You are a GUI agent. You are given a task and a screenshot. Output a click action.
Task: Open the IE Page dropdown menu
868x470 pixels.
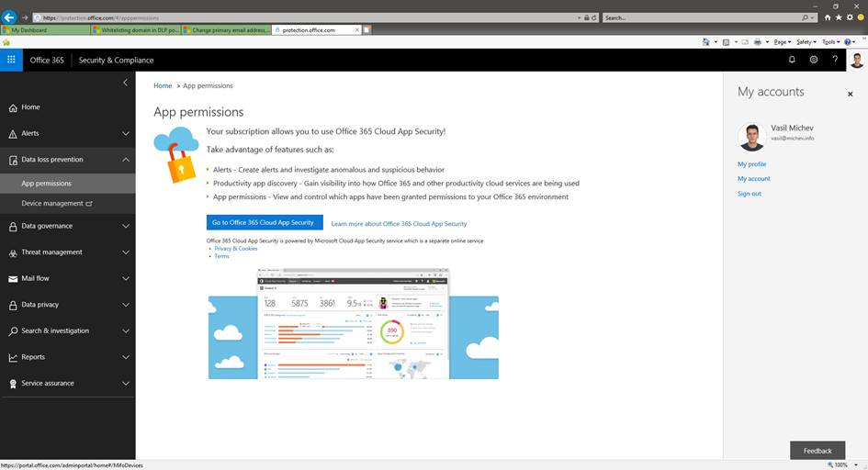783,42
